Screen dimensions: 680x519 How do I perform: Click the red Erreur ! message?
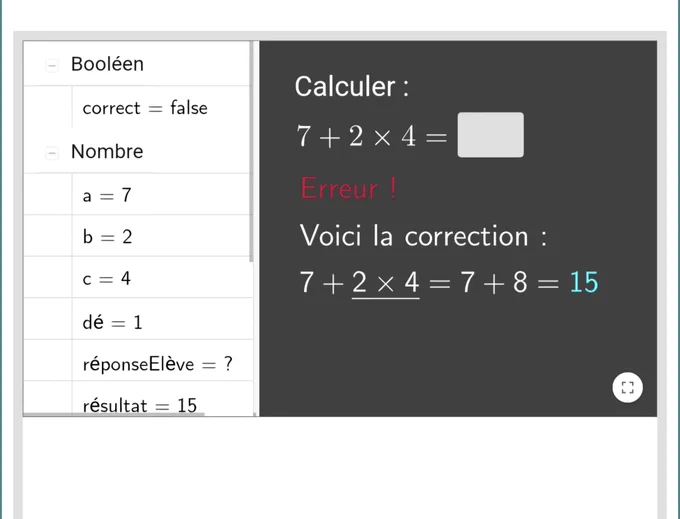click(349, 189)
